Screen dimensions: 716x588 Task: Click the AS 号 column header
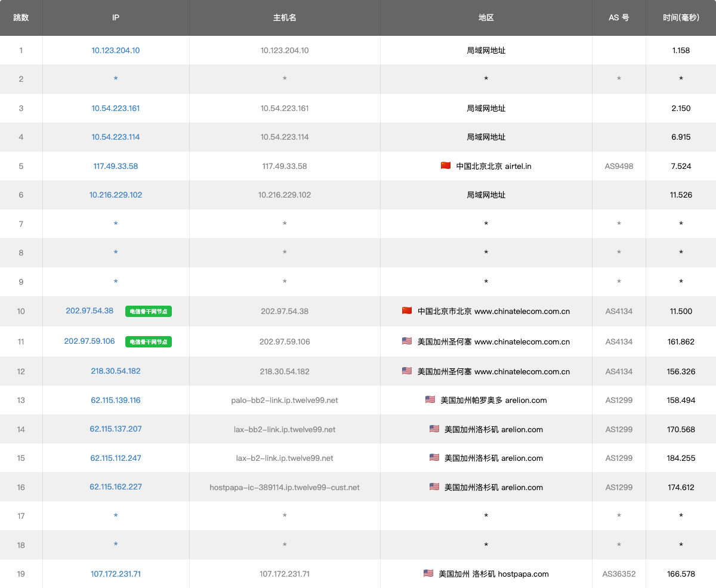[x=619, y=18]
